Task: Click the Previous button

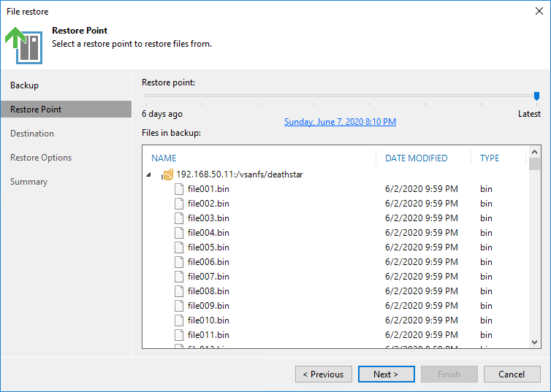Action: coord(324,374)
